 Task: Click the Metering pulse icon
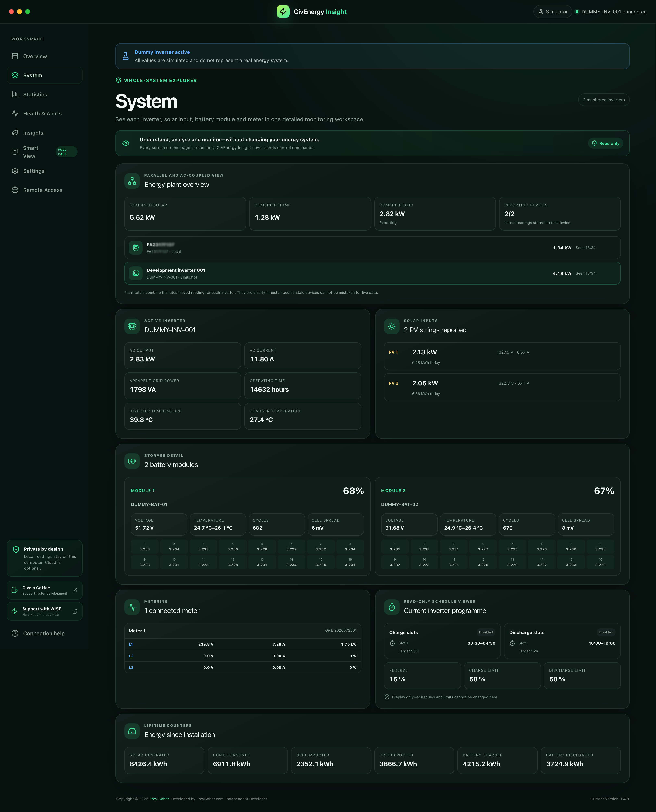132,607
